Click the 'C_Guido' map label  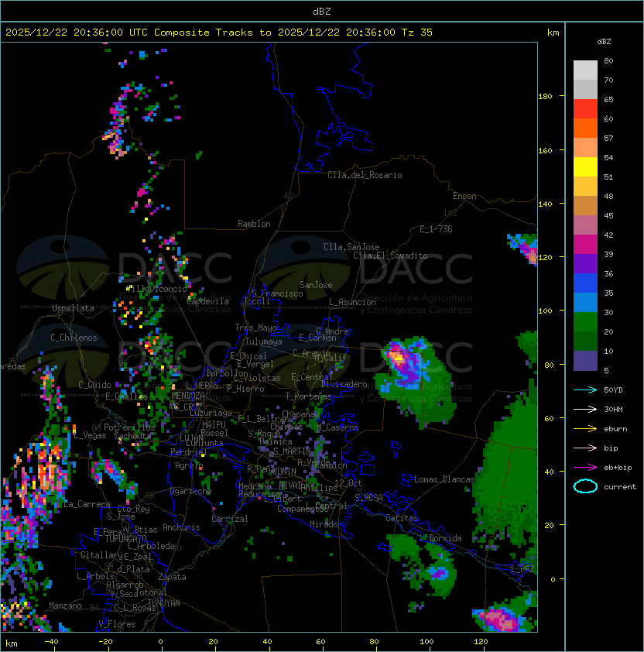click(x=94, y=385)
